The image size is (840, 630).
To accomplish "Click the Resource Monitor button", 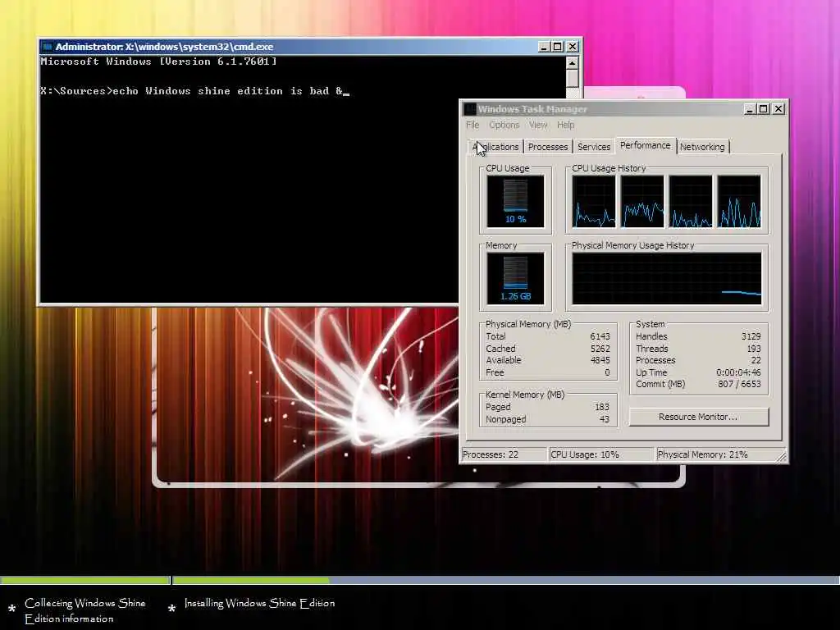I will (699, 417).
